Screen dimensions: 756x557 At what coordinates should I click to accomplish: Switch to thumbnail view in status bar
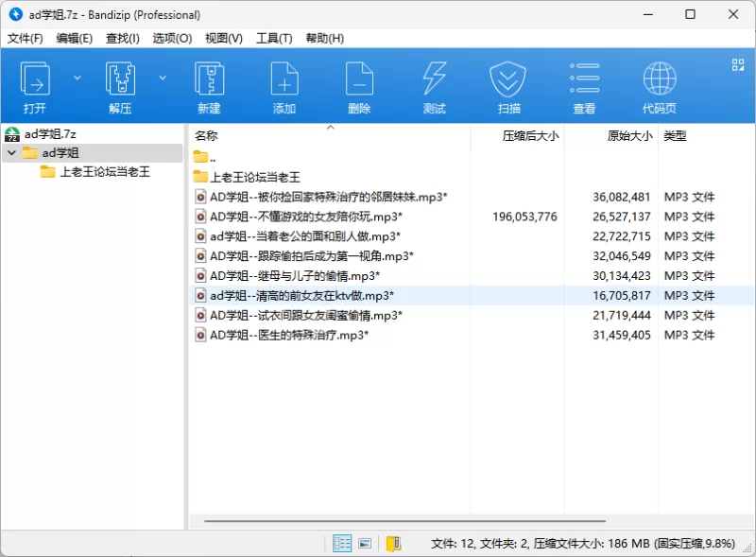pyautogui.click(x=364, y=543)
